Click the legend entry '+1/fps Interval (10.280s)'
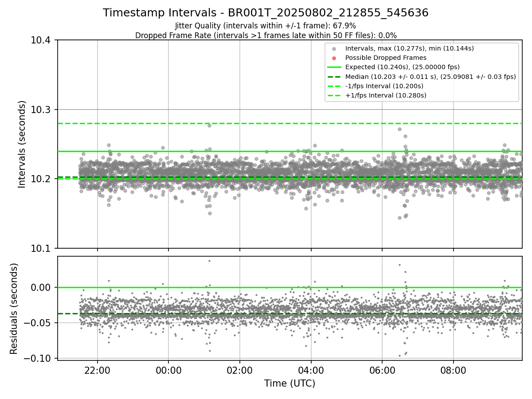 tap(386, 95)
